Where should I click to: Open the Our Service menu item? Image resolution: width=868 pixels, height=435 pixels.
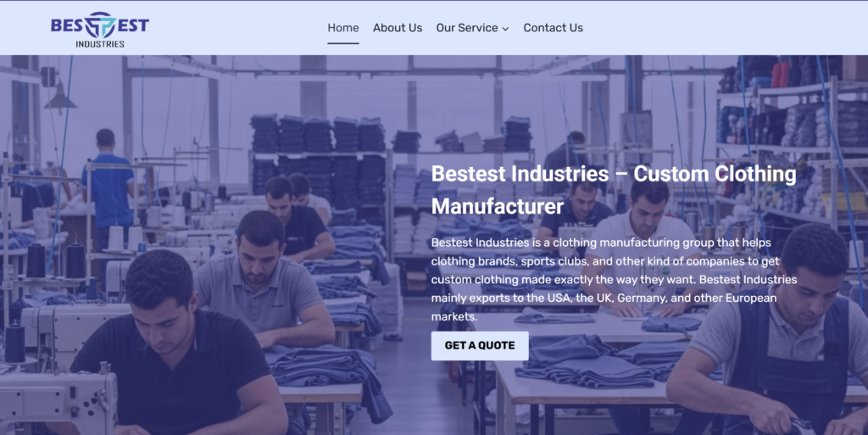pyautogui.click(x=467, y=28)
